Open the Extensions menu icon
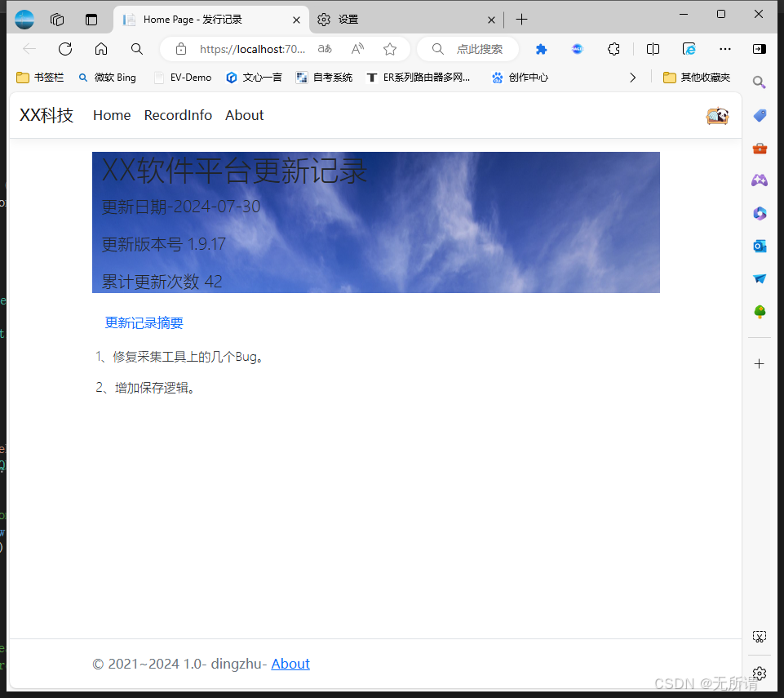 (614, 49)
